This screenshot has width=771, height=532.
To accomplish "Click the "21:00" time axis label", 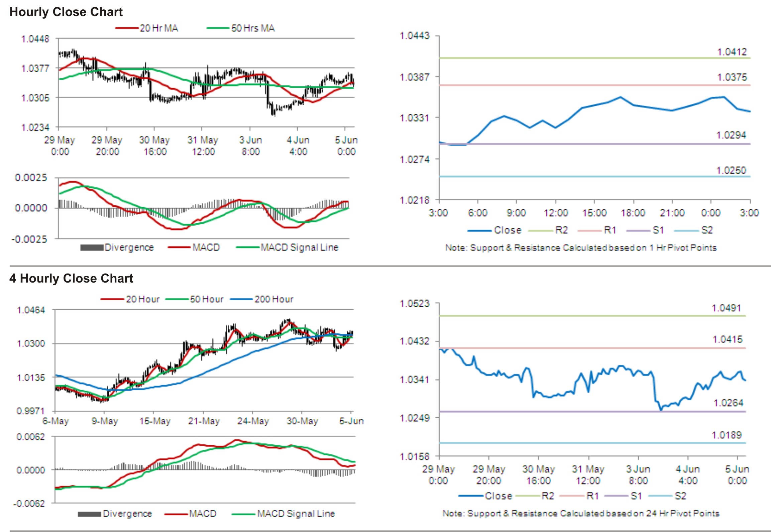I will [672, 213].
